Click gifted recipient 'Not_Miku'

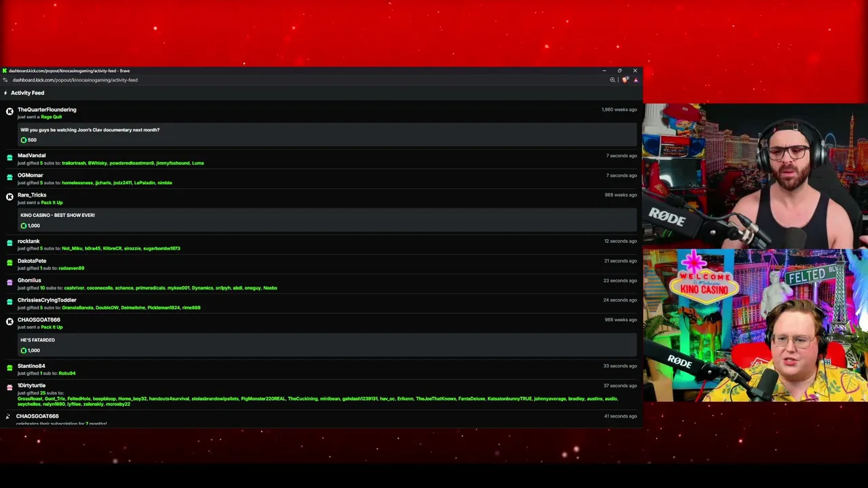click(x=72, y=249)
